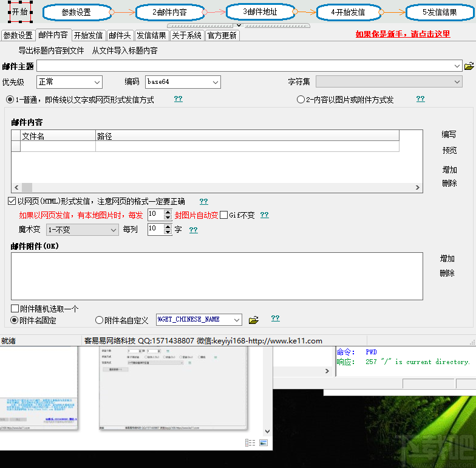Switch file explorer to large thumbnails view
Image resolution: width=476 pixels, height=468 pixels.
[x=263, y=442]
